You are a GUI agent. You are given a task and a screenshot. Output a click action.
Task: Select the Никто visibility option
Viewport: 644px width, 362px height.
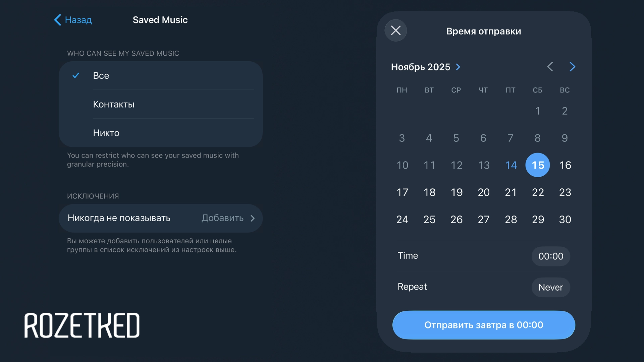point(160,133)
